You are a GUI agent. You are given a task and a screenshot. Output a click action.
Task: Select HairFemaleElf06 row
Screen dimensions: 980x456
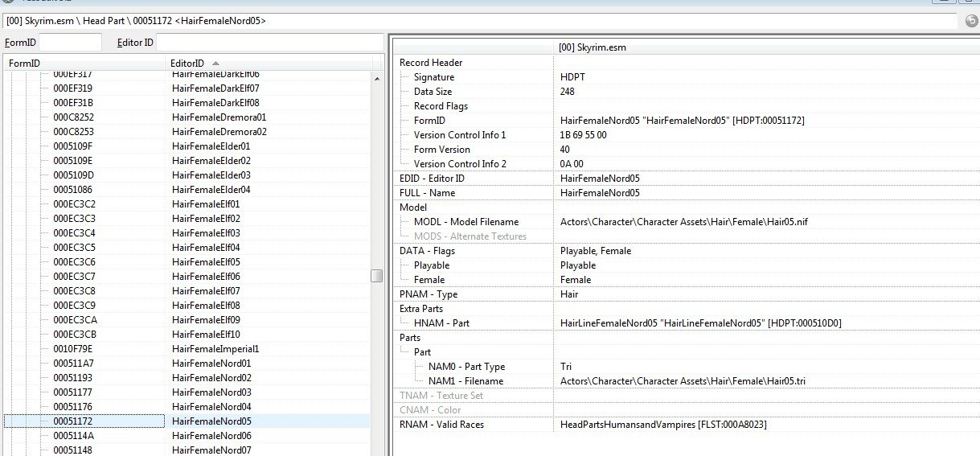[x=187, y=277]
